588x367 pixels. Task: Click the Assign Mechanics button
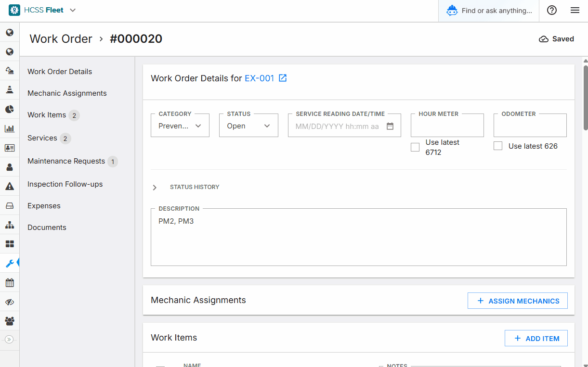tap(517, 301)
